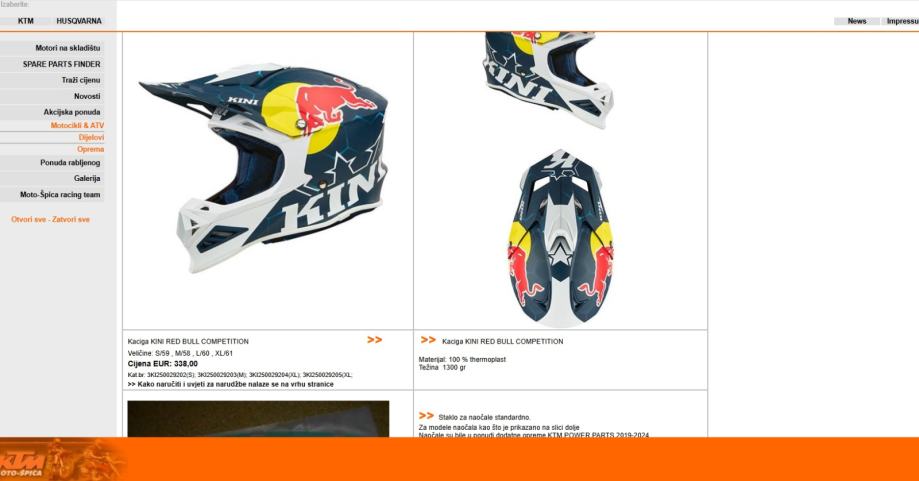919x481 pixels.
Task: Click orange arrows before right helmet title
Action: [428, 340]
